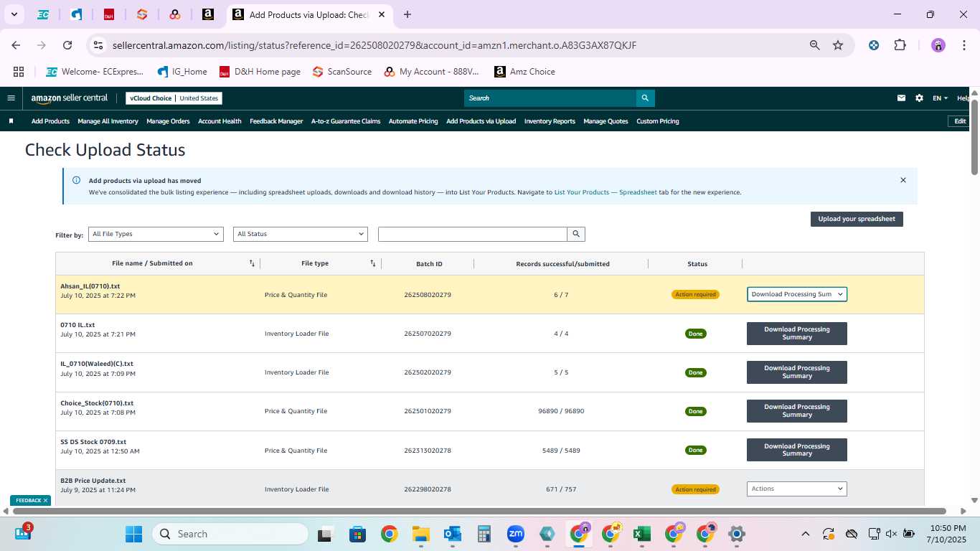Switch to the ScanSource browser tab
The width and height of the screenshot is (980, 551).
[142, 14]
